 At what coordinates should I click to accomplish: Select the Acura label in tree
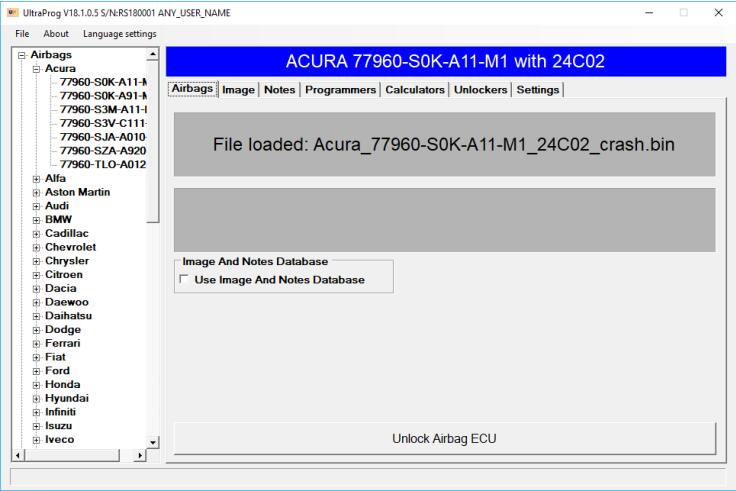point(60,69)
